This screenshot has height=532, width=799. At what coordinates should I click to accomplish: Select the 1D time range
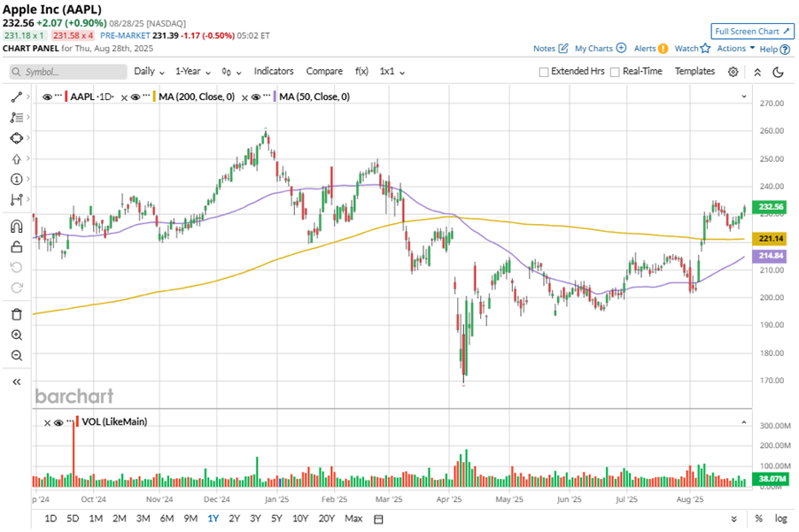pyautogui.click(x=50, y=519)
